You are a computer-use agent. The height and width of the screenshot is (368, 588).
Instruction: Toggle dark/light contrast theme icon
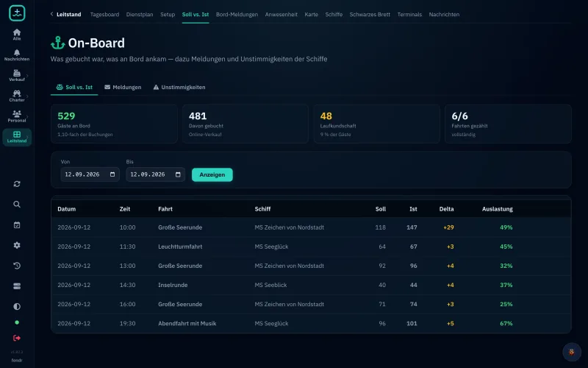17,306
